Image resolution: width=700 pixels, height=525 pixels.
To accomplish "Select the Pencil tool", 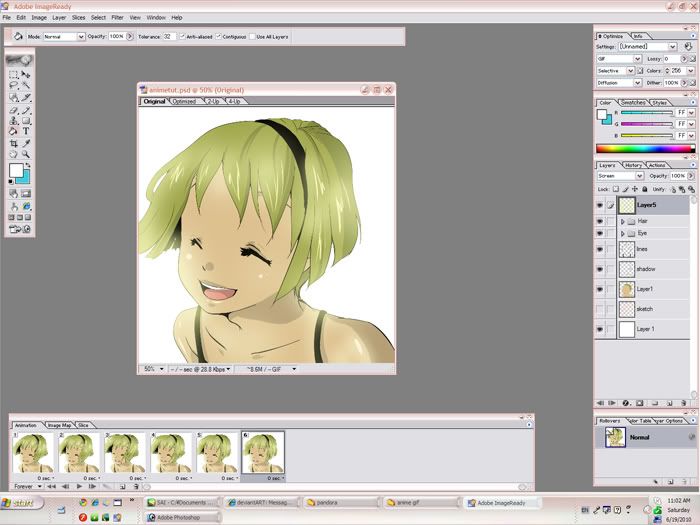I will 26,110.
